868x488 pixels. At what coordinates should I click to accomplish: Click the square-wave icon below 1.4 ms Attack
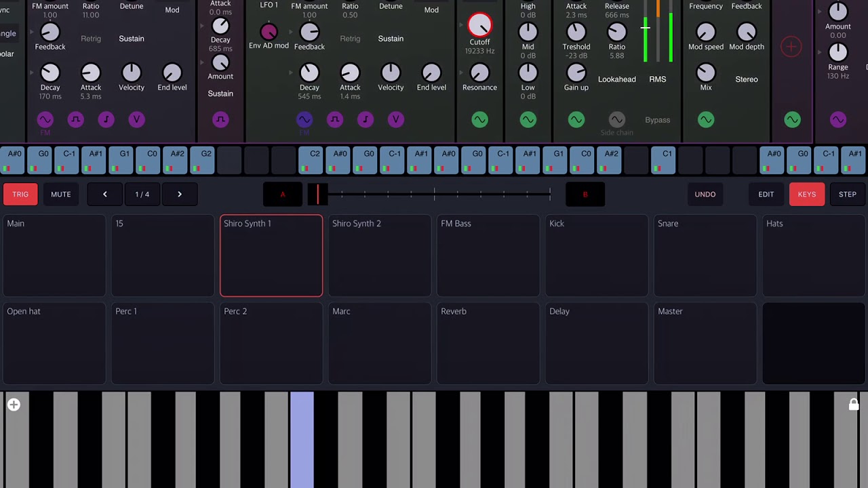click(335, 120)
